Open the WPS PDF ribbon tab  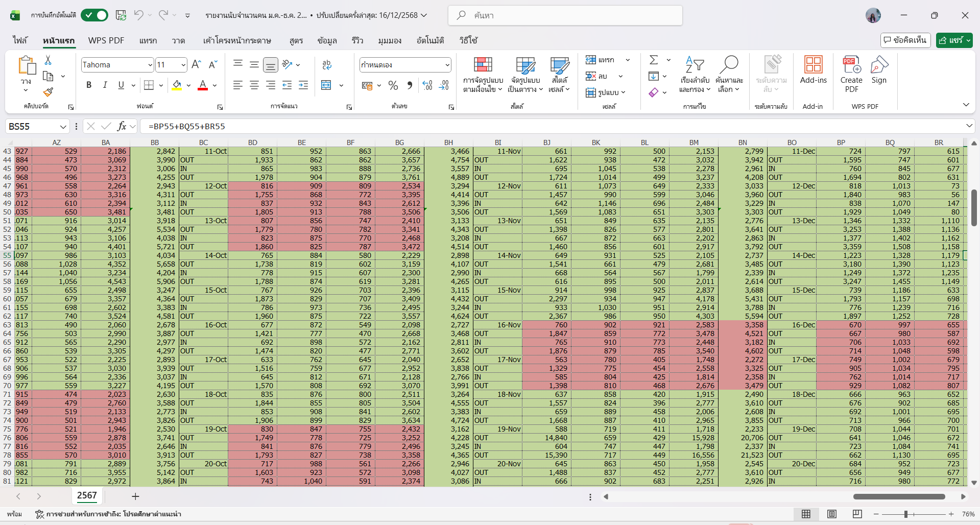pos(106,40)
